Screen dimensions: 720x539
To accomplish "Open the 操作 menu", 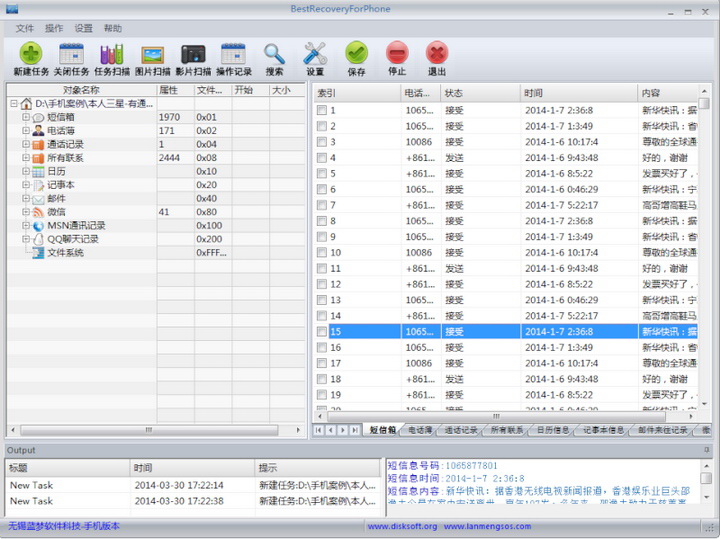I will coord(54,28).
